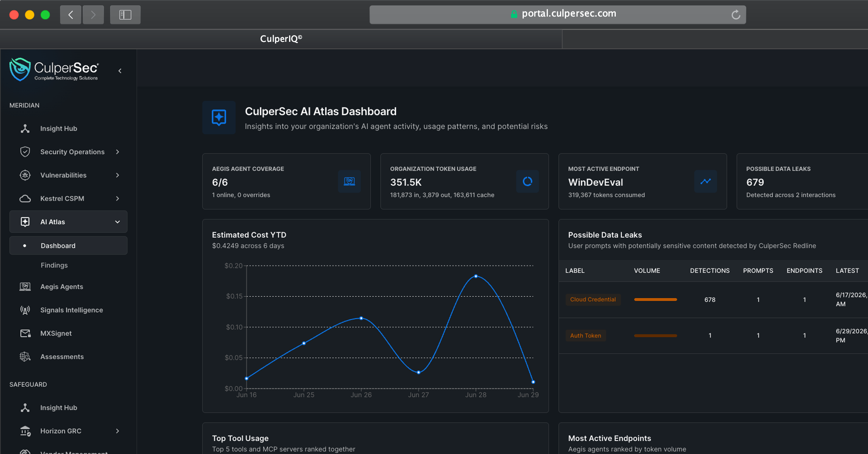This screenshot has height=454, width=868.
Task: Click the Meridian Insight Hub node icon
Action: tap(25, 128)
